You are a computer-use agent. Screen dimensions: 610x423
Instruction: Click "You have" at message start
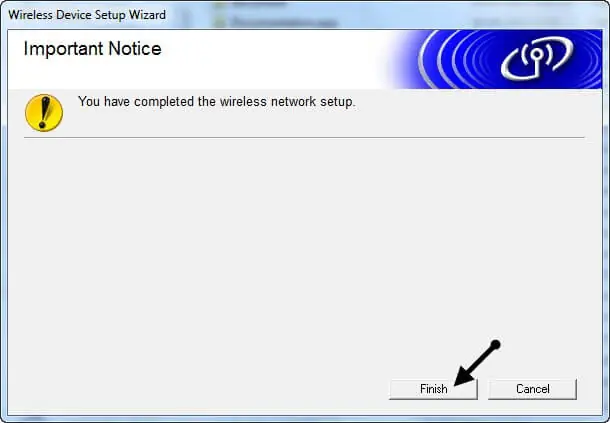click(104, 102)
